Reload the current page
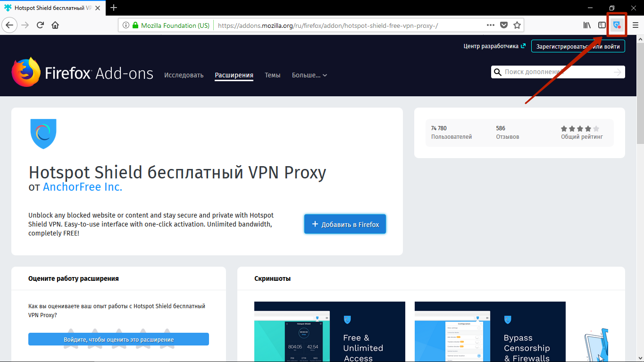The width and height of the screenshot is (644, 362). [x=41, y=25]
